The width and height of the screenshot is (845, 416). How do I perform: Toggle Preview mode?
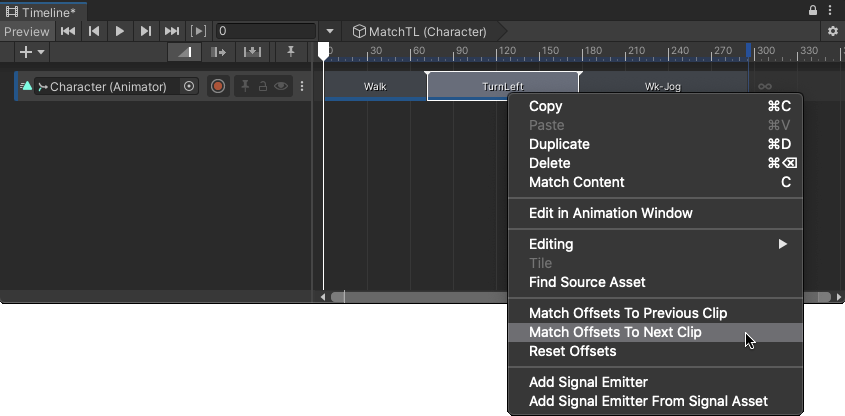[26, 31]
